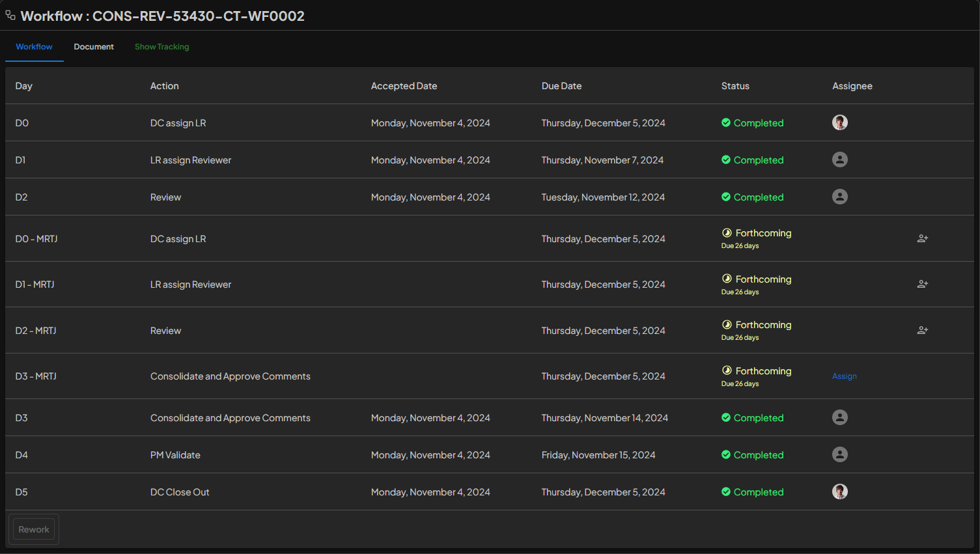Click the Due 26 days label on D3 - MRTJ
This screenshot has height=554, width=980.
(740, 383)
